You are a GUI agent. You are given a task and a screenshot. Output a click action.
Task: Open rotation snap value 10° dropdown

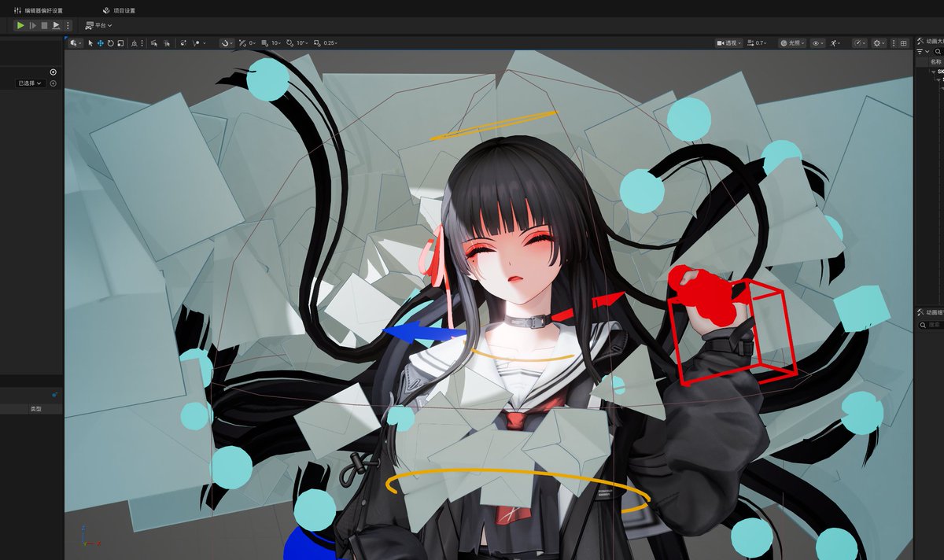point(302,43)
